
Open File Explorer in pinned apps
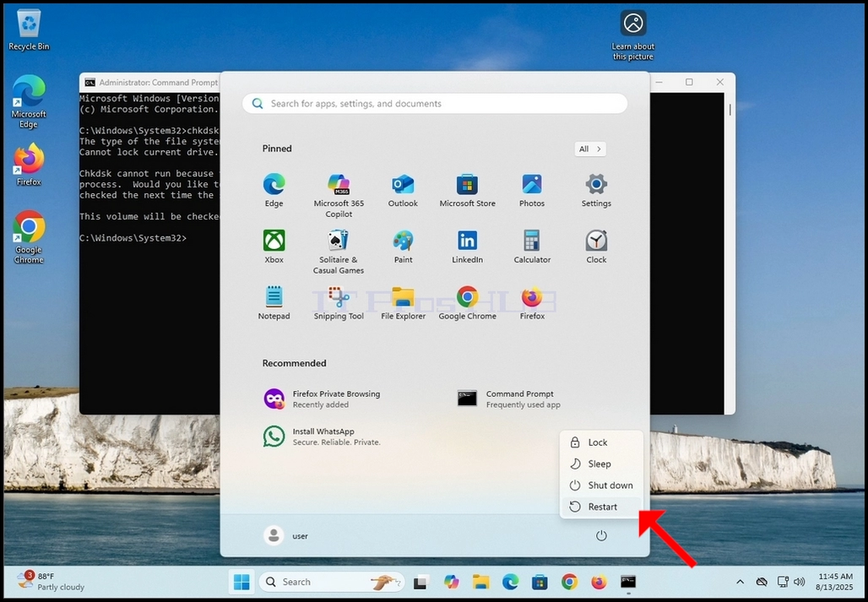pos(403,302)
